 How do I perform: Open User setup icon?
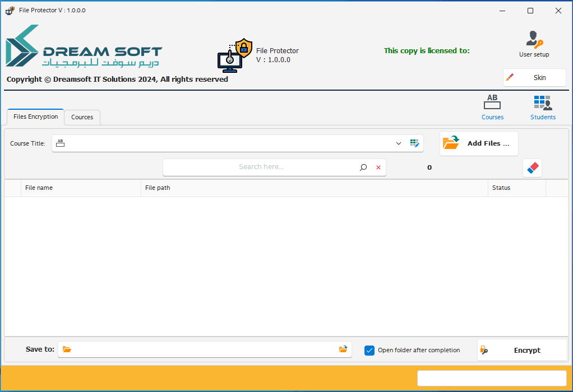click(534, 44)
